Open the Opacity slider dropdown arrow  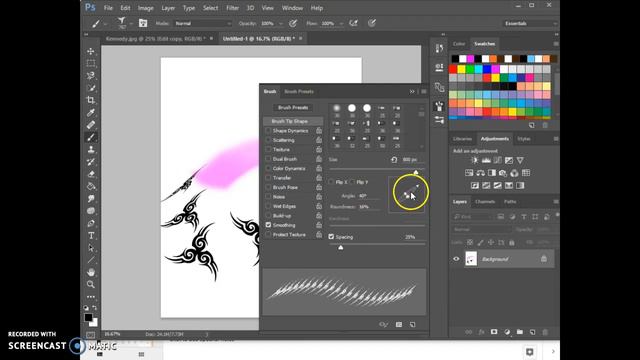tap(281, 24)
